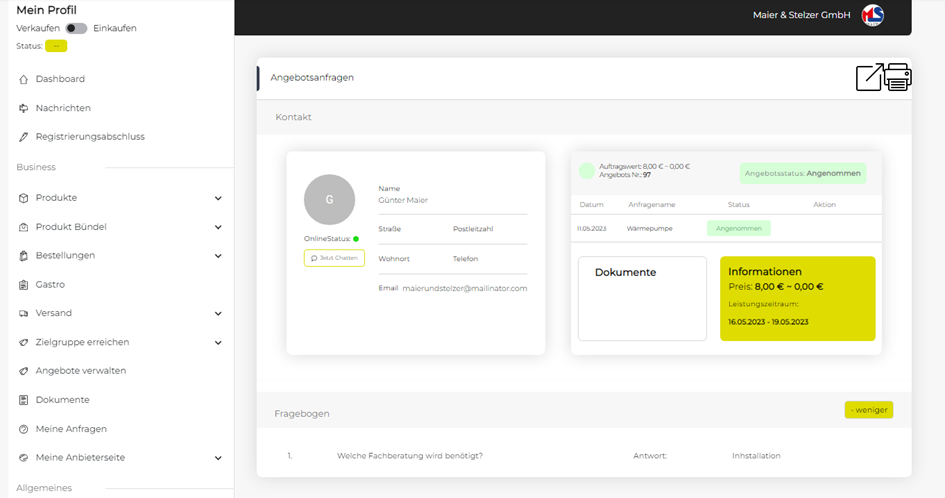945x498 pixels.
Task: Expand the Produkte submenu chevron
Action: click(218, 198)
